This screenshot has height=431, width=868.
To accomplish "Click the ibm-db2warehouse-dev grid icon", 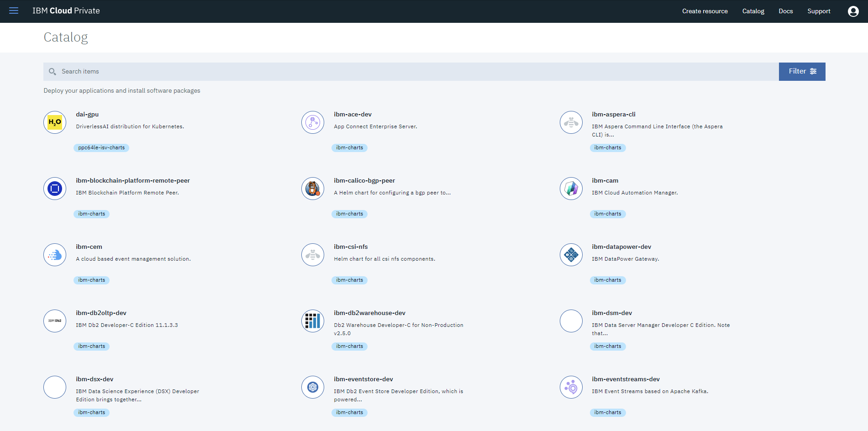I will (313, 321).
